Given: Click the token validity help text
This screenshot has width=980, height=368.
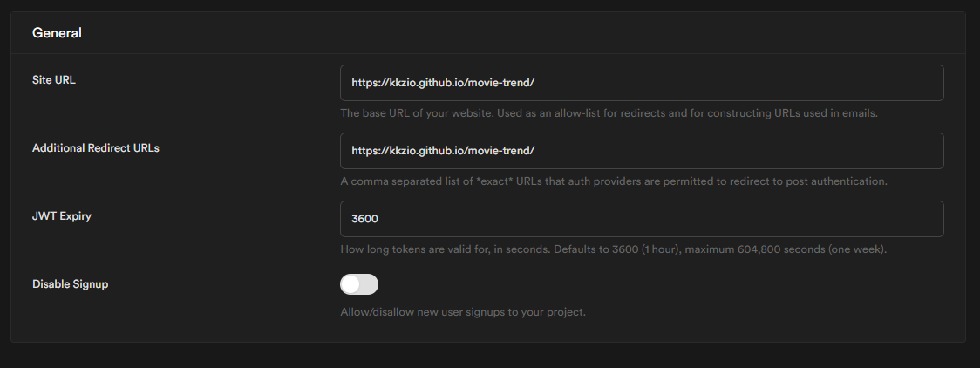Looking at the screenshot, I should click(613, 249).
